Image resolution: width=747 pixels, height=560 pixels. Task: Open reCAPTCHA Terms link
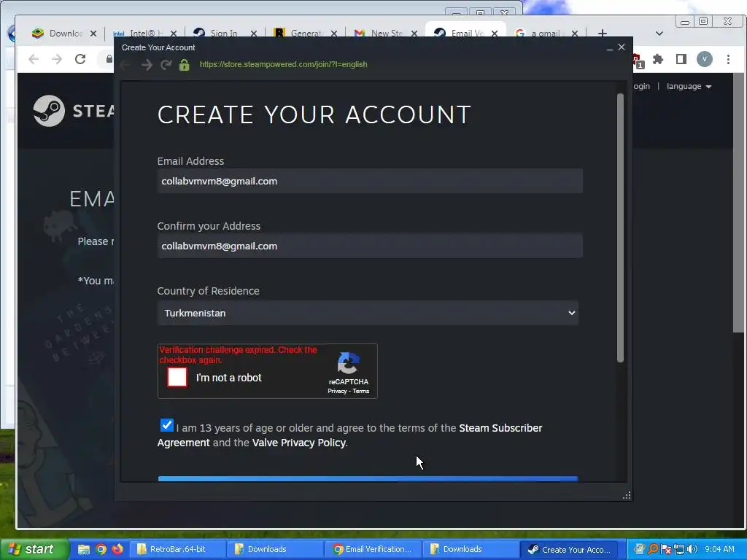[360, 391]
